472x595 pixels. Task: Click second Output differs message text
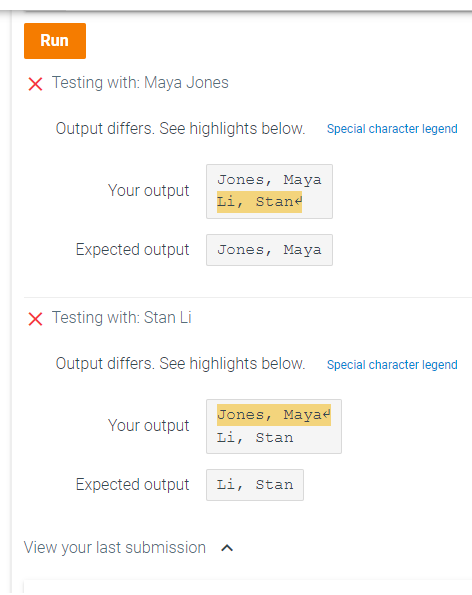coord(180,364)
